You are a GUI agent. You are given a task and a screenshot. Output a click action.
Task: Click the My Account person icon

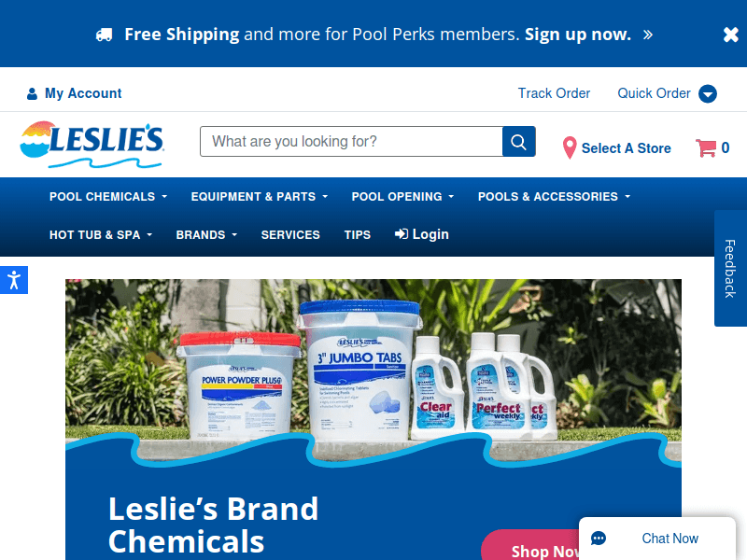[x=32, y=94]
